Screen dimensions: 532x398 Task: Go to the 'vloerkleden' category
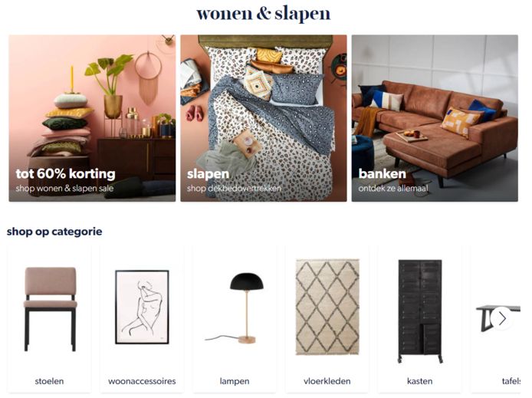[327, 381]
